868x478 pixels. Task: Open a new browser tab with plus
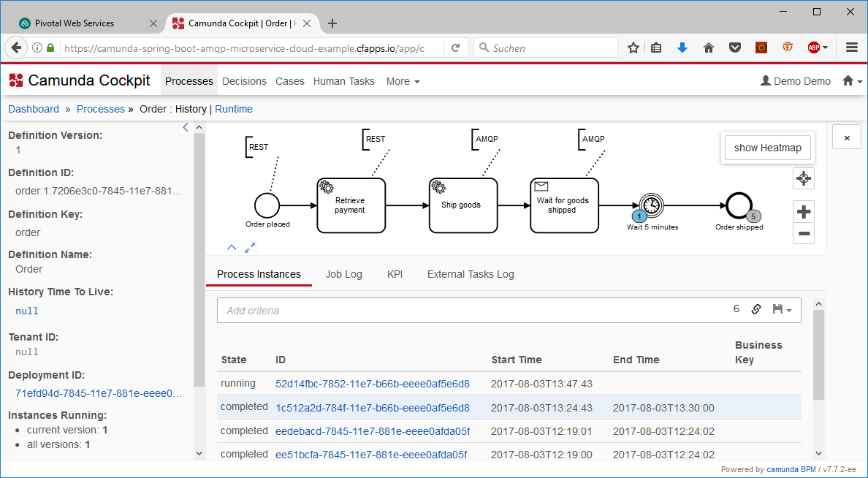[x=332, y=23]
